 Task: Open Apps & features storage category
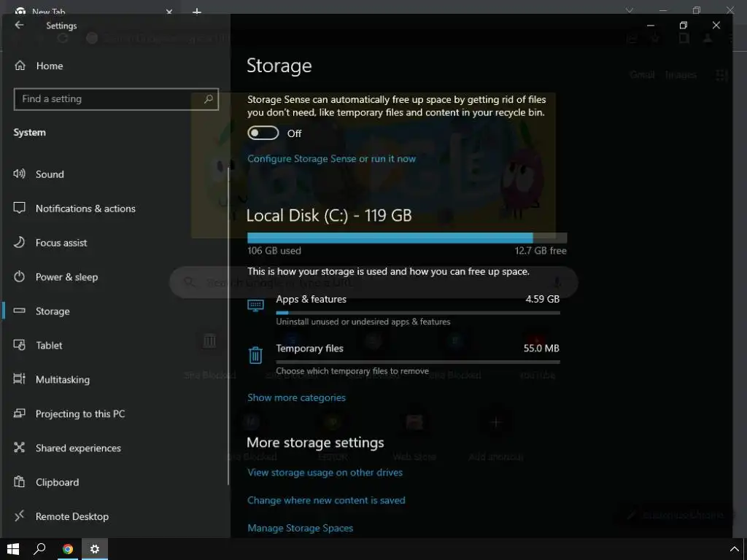pos(404,309)
